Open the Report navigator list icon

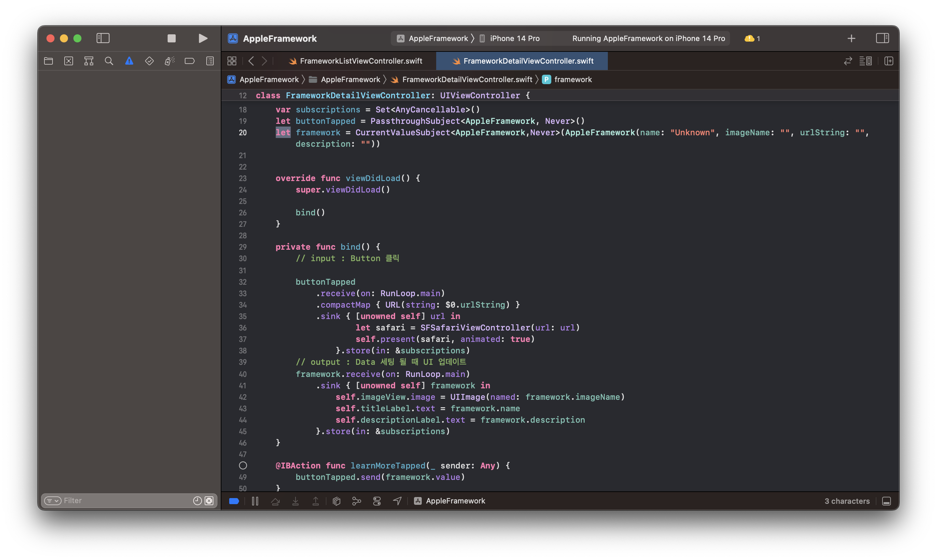pyautogui.click(x=210, y=60)
